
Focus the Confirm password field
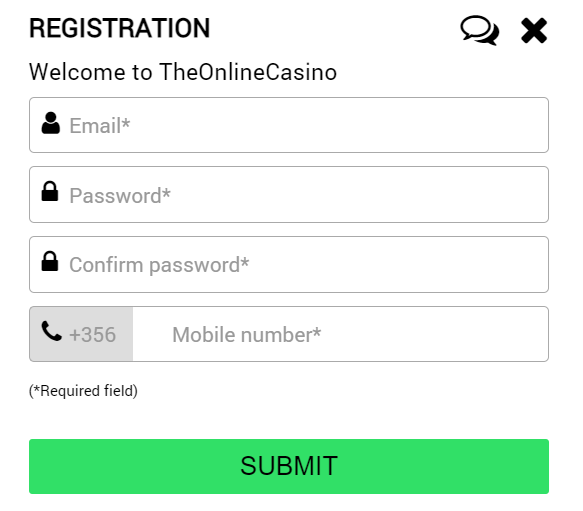pyautogui.click(x=289, y=264)
